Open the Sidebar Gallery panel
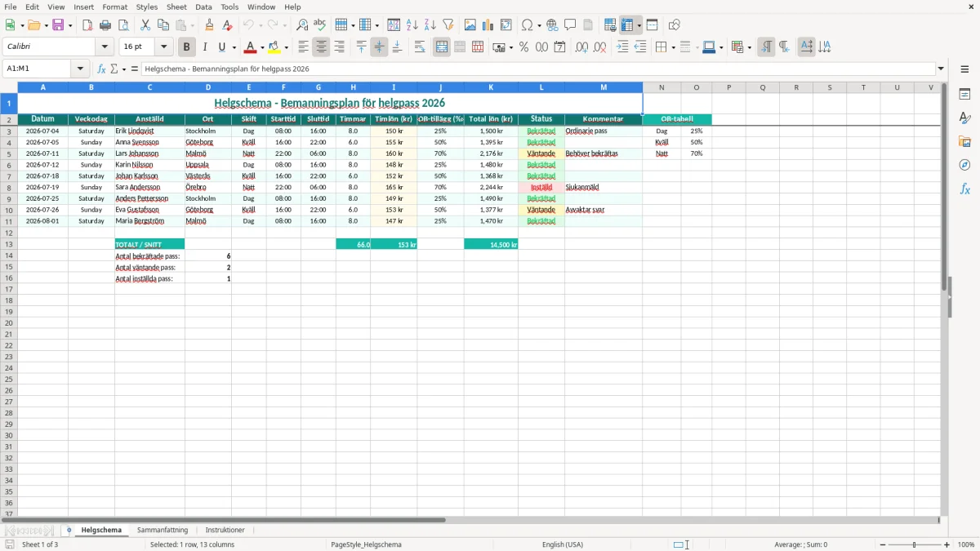Viewport: 980px width, 551px height. coord(964,141)
